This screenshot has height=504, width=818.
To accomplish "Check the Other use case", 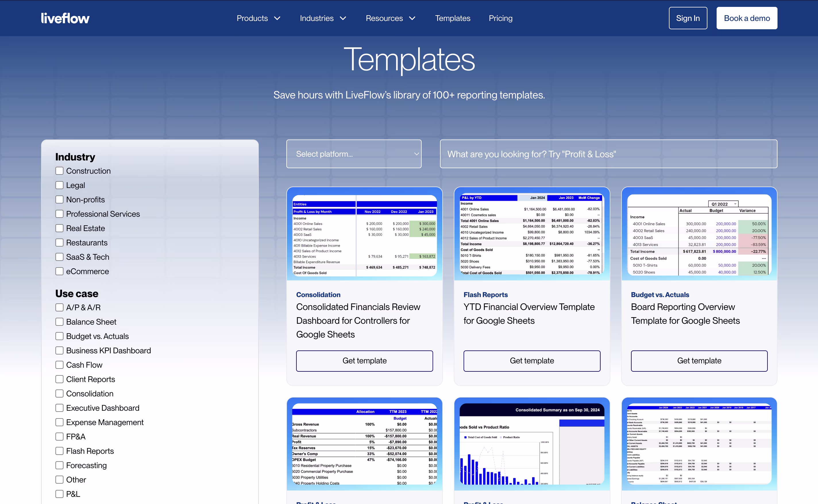I will click(59, 479).
